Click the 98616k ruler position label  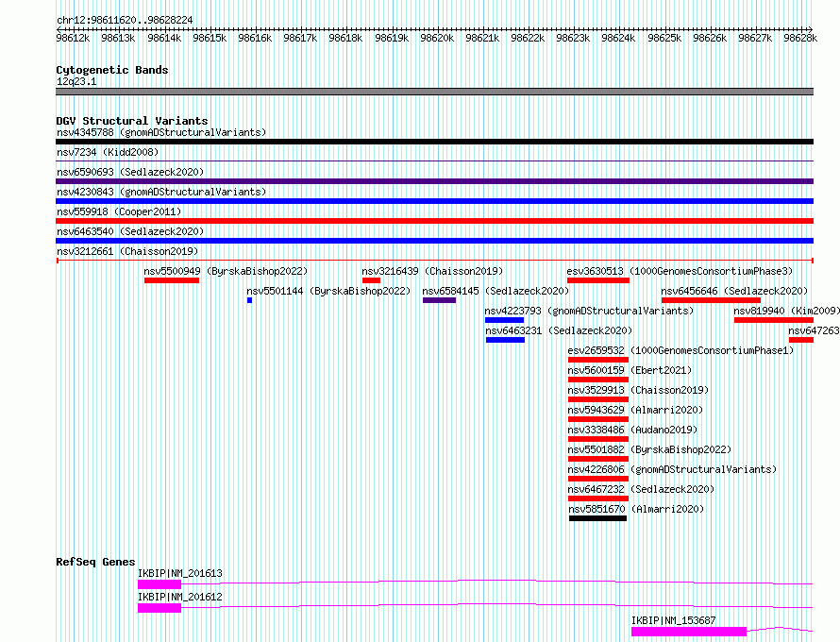point(255,38)
